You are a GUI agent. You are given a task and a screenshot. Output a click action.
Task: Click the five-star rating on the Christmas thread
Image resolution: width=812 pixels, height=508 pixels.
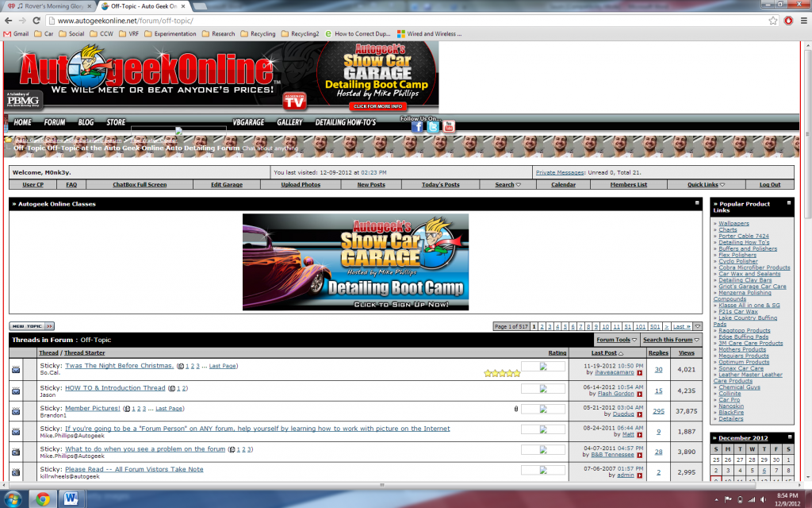pyautogui.click(x=502, y=373)
